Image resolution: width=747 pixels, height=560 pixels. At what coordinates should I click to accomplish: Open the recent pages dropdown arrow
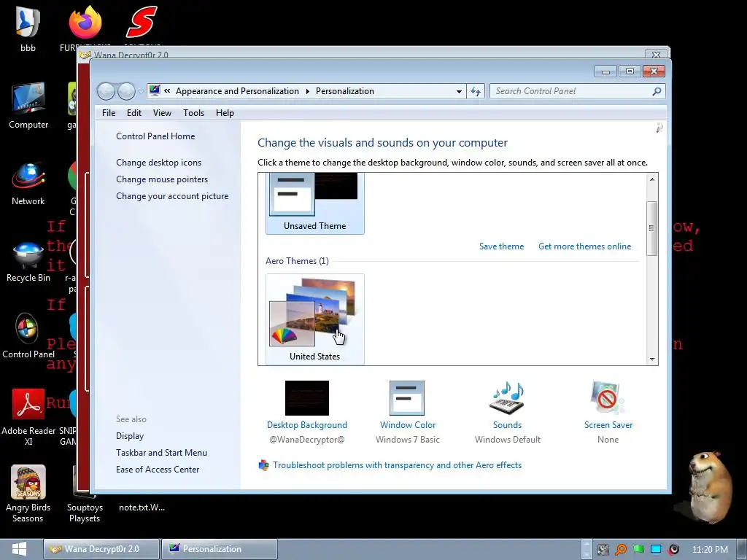click(141, 91)
